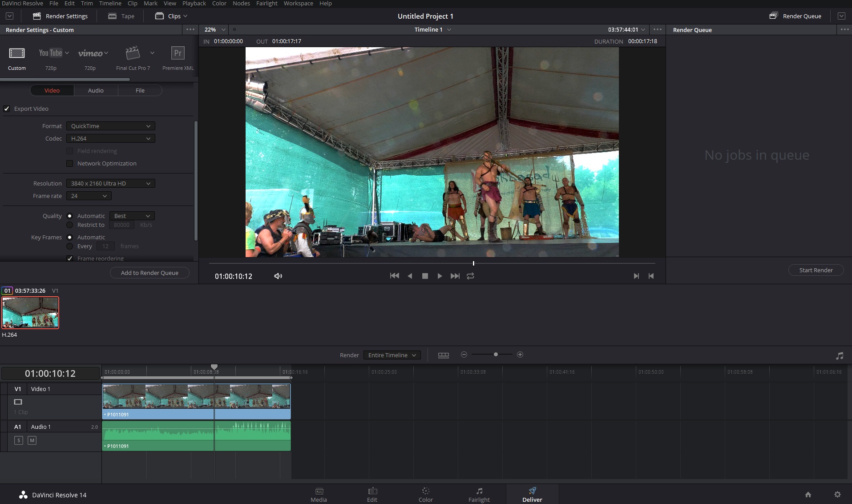The width and height of the screenshot is (852, 504).
Task: Uncheck the Export Video checkbox
Action: pyautogui.click(x=7, y=109)
